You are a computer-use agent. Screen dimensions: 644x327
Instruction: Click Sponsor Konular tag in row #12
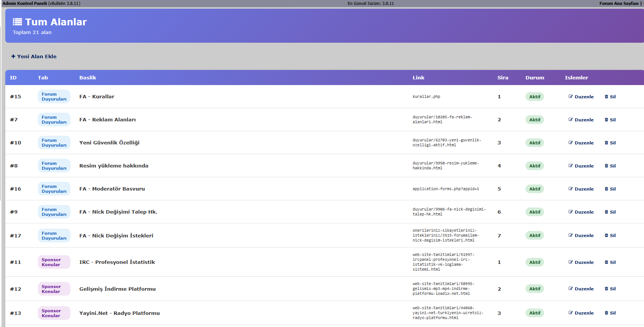click(54, 289)
